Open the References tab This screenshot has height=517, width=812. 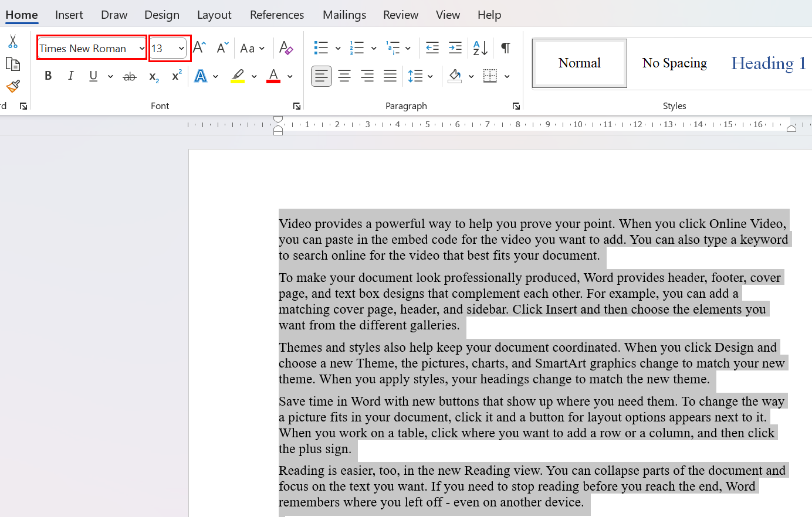pyautogui.click(x=277, y=15)
